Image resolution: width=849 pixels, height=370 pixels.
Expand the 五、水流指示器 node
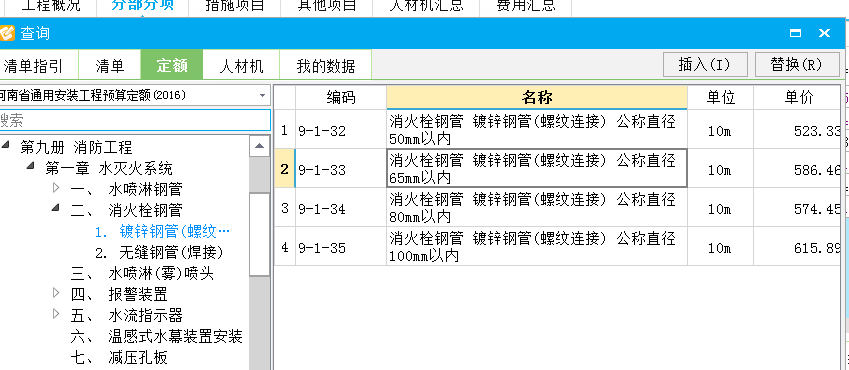tap(56, 314)
